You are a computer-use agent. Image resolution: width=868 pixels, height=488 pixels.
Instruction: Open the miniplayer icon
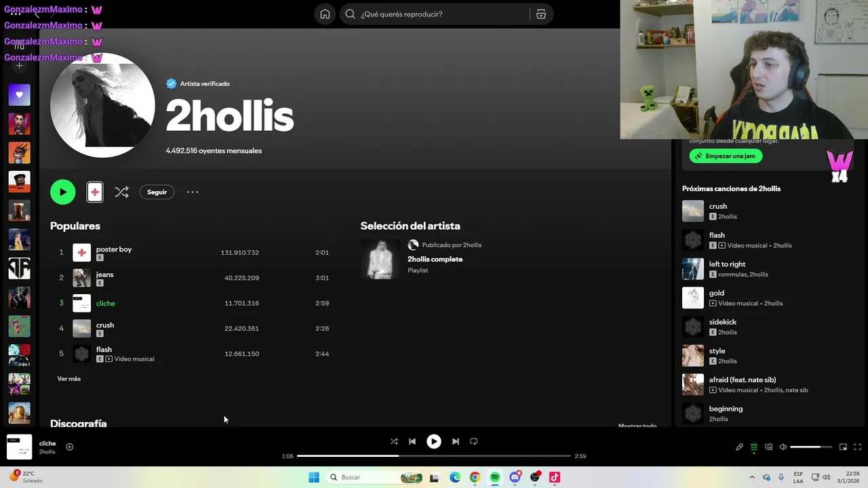tap(843, 447)
